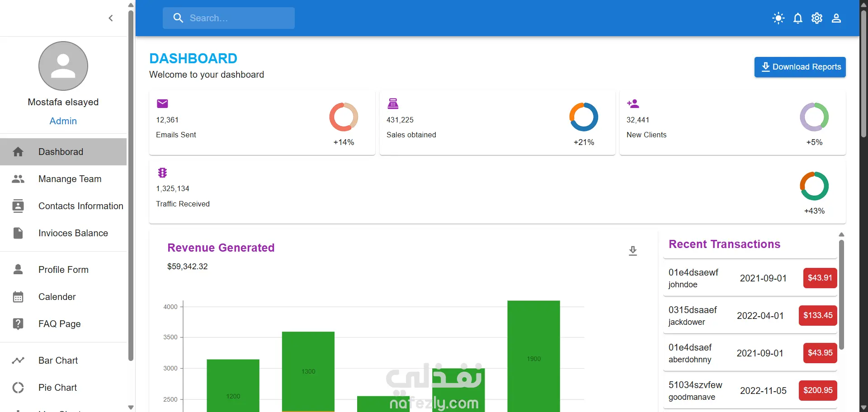Screen dimensions: 868x412
Task: Open Bar Chart page
Action: 63,360
